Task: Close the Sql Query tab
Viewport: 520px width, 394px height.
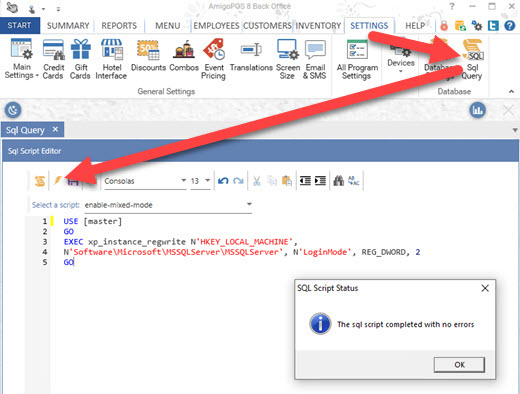Action: pyautogui.click(x=55, y=129)
